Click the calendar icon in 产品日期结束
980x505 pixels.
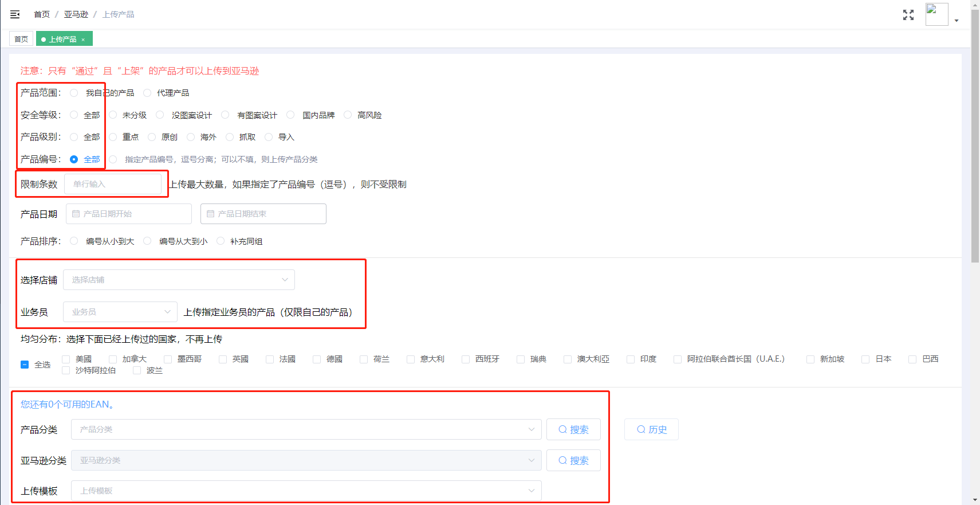tap(210, 214)
